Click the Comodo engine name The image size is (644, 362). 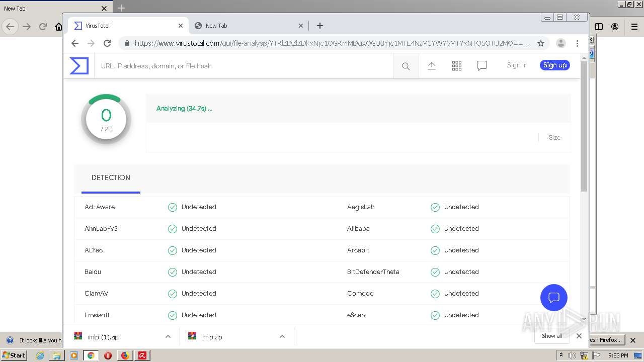(360, 294)
